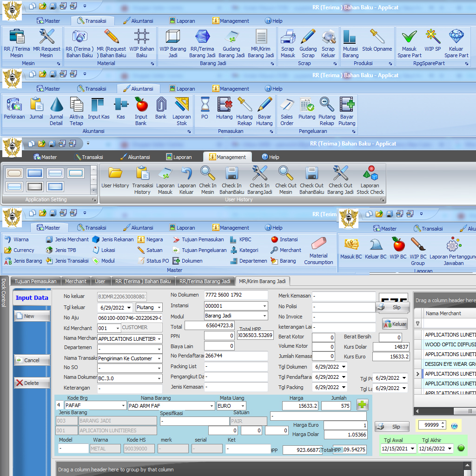476x476 pixels.
Task: Open the Masuk BC report
Action: click(351, 249)
